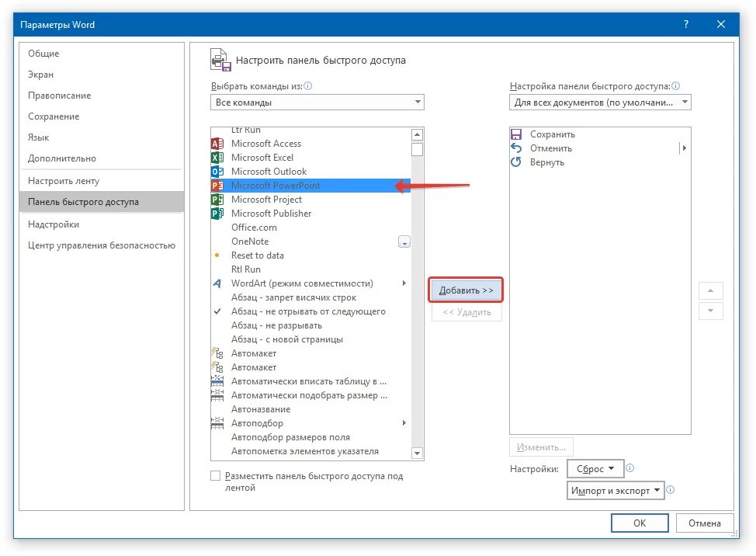Screen dimensions: 756x556
Task: Open the 'Все команды' dropdown
Action: tap(317, 103)
